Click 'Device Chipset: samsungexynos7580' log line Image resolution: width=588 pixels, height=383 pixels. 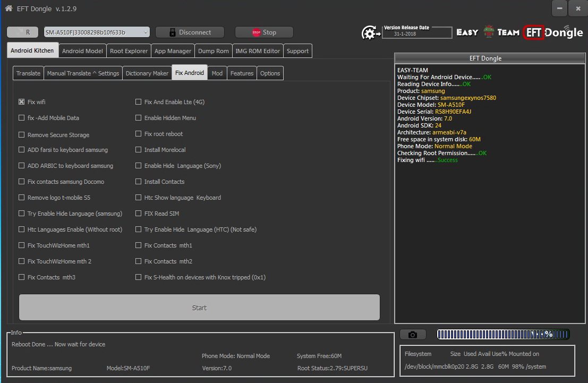point(447,98)
